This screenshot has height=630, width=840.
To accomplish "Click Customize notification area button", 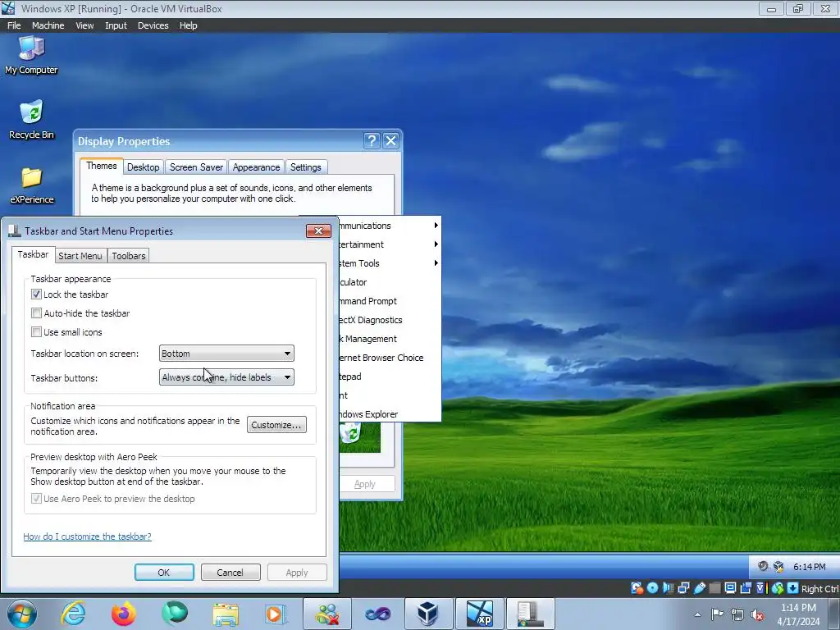I will [x=276, y=425].
